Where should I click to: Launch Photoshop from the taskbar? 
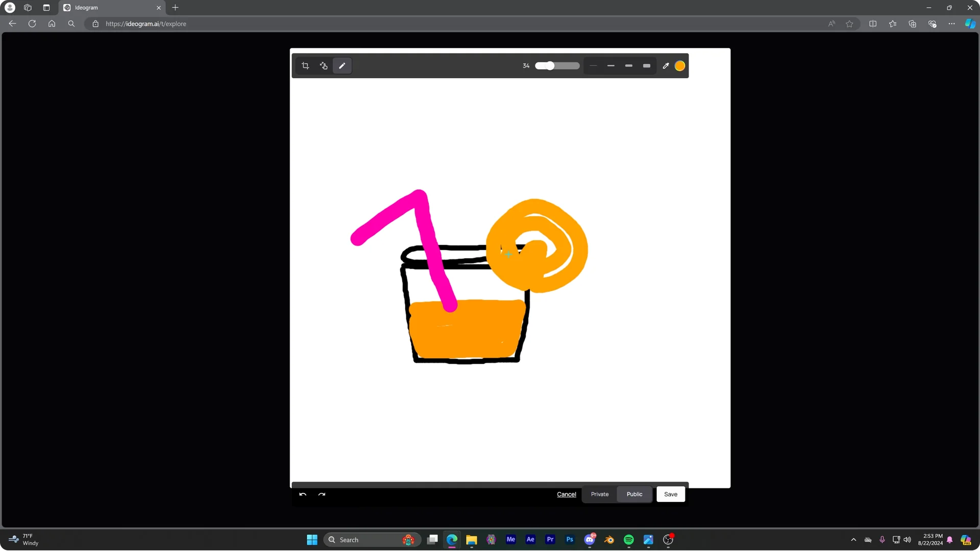click(x=569, y=539)
